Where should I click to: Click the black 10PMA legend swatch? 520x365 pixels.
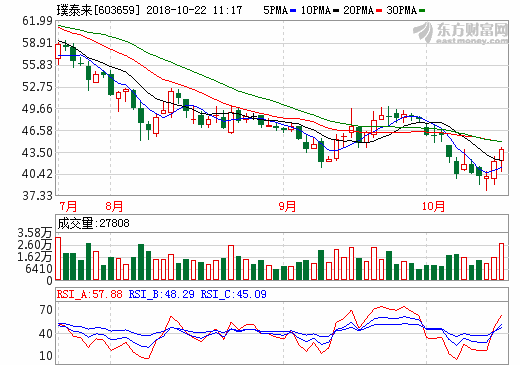click(336, 11)
